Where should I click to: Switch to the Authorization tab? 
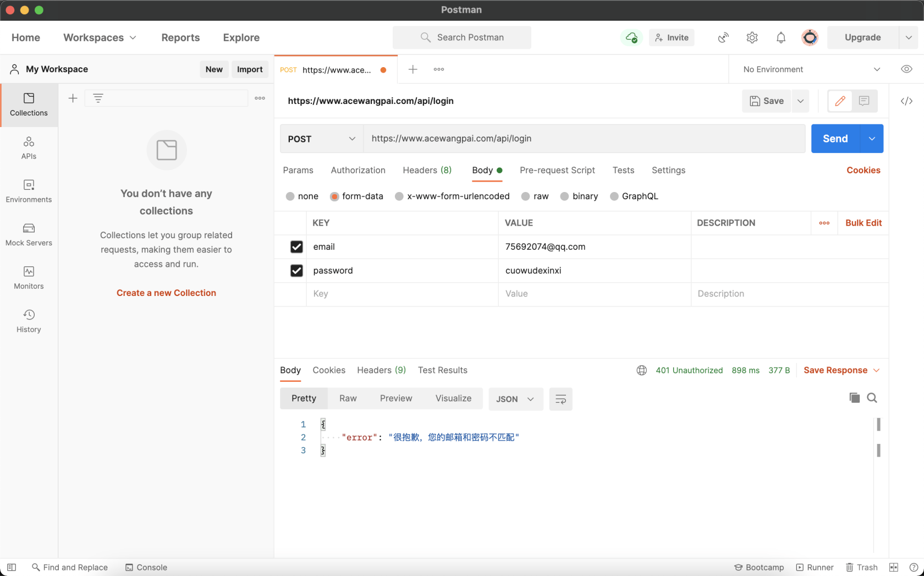coord(358,170)
